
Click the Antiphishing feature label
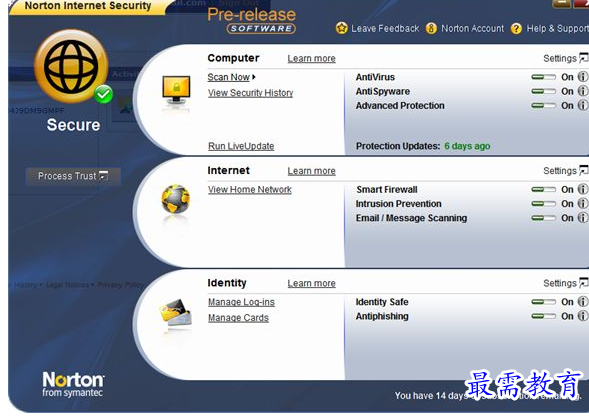point(382,316)
